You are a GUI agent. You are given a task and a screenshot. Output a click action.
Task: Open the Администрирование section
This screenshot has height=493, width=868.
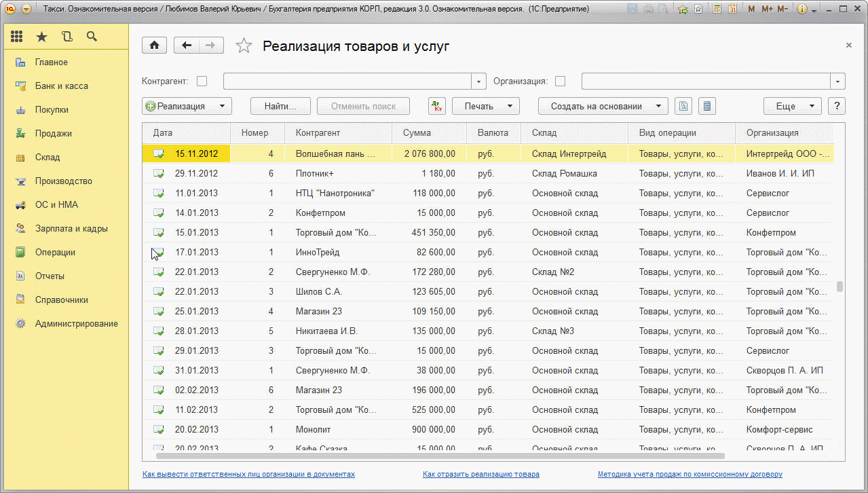(x=64, y=323)
